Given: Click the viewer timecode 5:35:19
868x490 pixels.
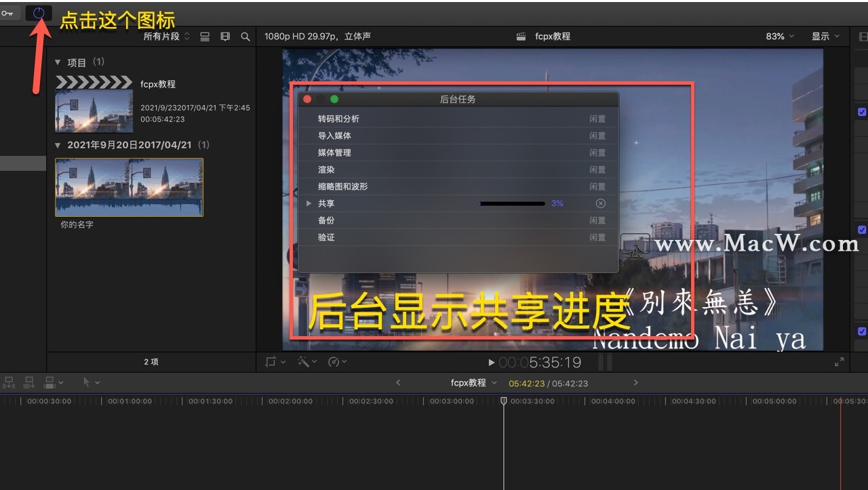Looking at the screenshot, I should pyautogui.click(x=541, y=363).
